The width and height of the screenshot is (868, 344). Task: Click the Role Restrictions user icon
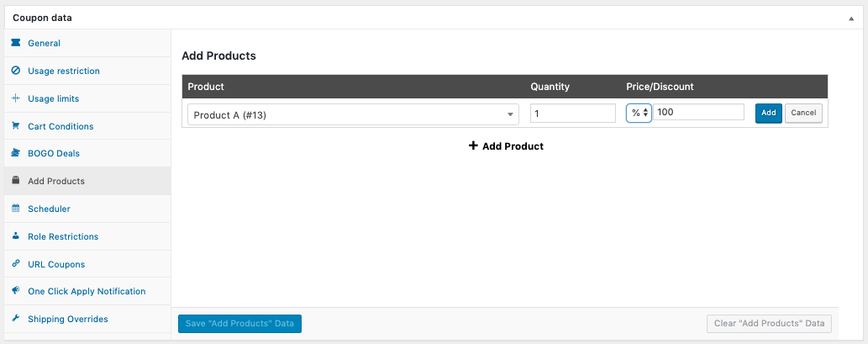[15, 236]
